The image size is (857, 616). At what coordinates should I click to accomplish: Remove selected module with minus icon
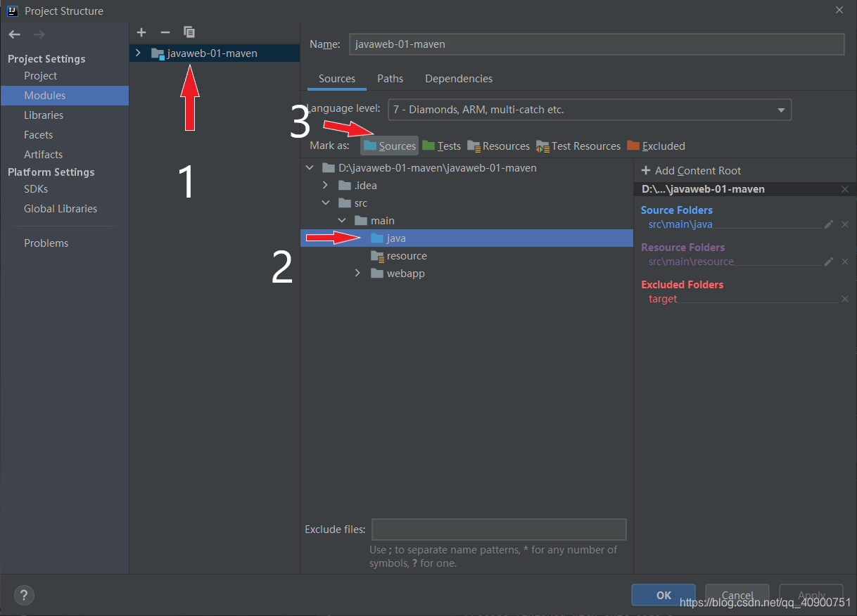[165, 32]
